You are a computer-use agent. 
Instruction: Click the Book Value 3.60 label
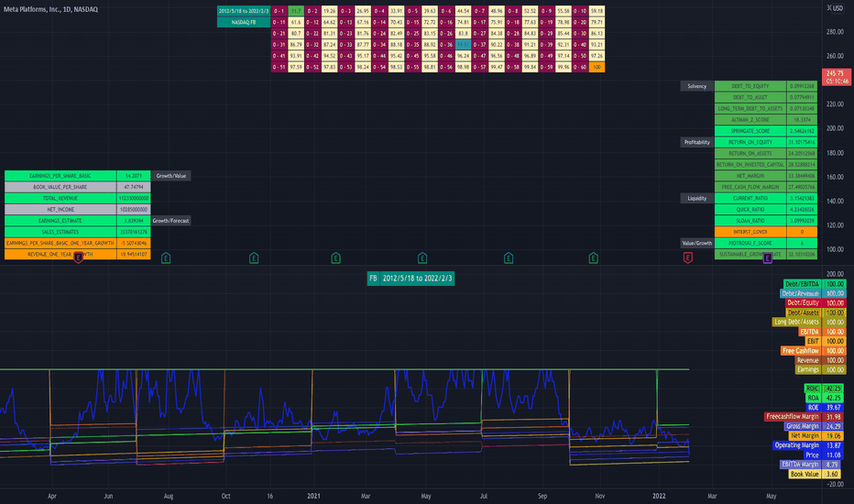816,474
